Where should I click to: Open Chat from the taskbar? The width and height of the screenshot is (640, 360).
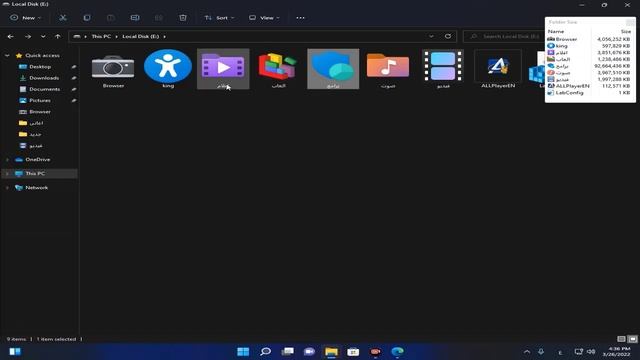tap(309, 351)
